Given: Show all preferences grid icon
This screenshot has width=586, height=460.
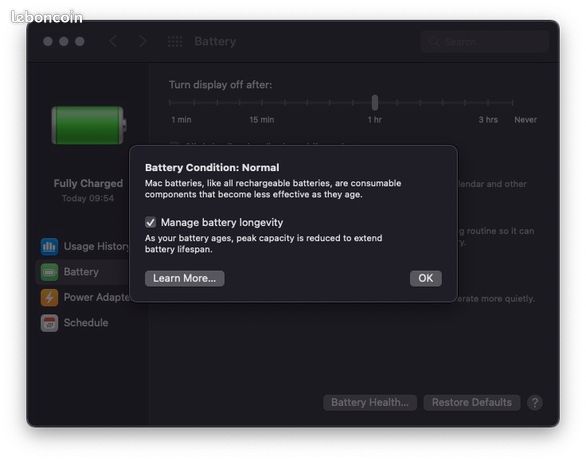Looking at the screenshot, I should [x=175, y=41].
